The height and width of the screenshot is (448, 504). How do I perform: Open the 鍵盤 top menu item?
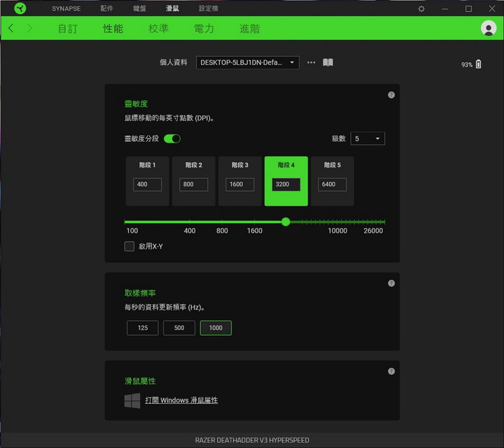click(x=140, y=9)
